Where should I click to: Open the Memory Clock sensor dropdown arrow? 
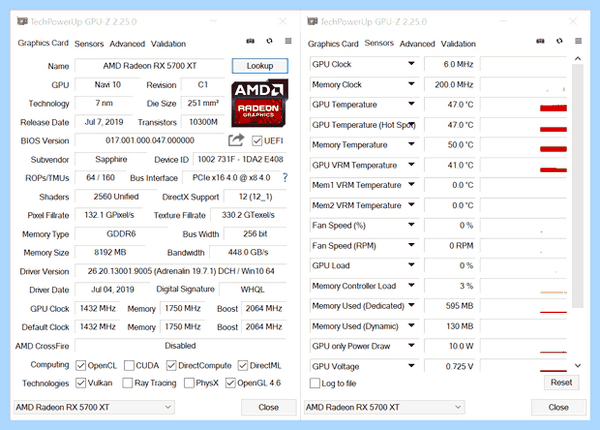411,84
